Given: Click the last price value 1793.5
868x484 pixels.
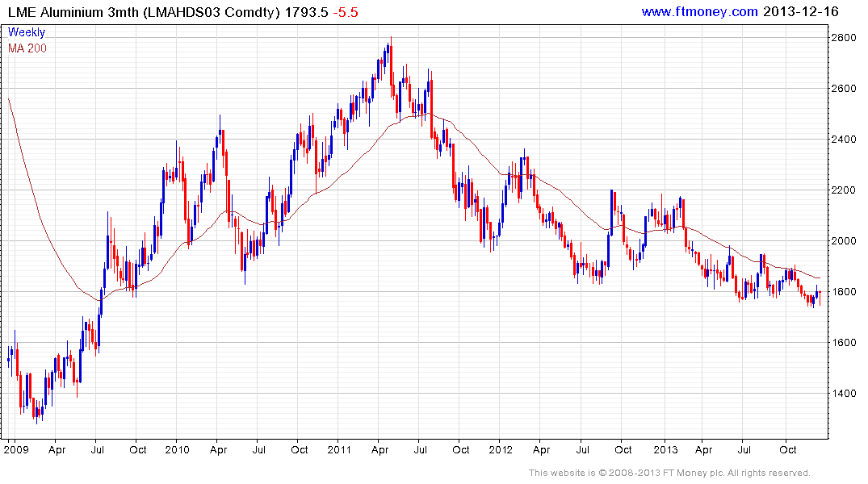Looking at the screenshot, I should (306, 12).
